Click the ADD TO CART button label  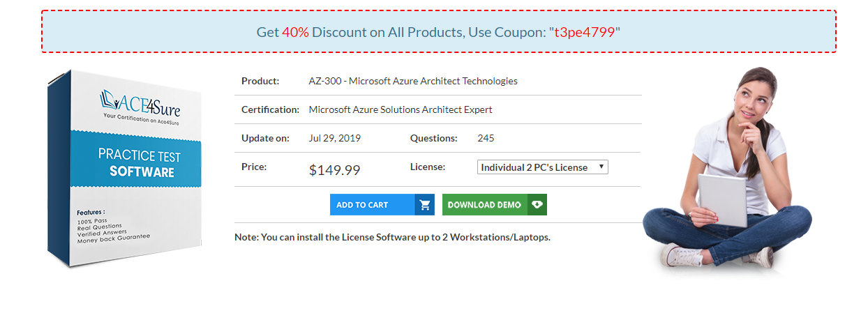click(x=362, y=205)
